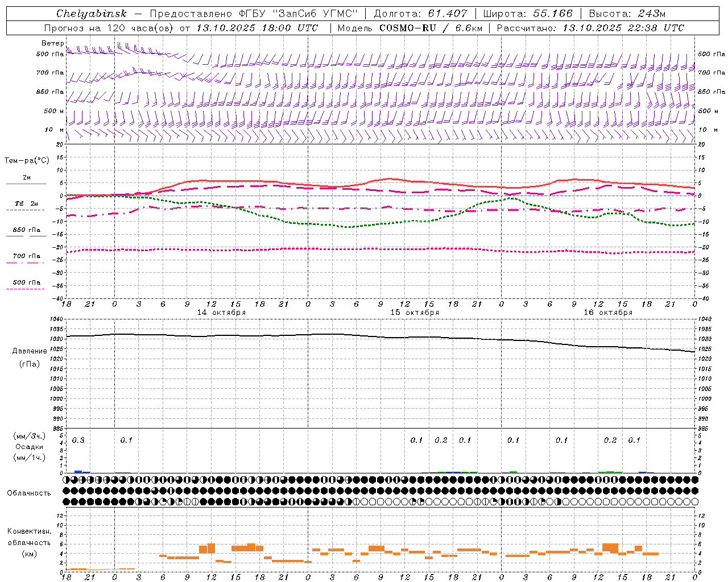
Task: Click the 500 м wind level label on left
Action: click(54, 111)
